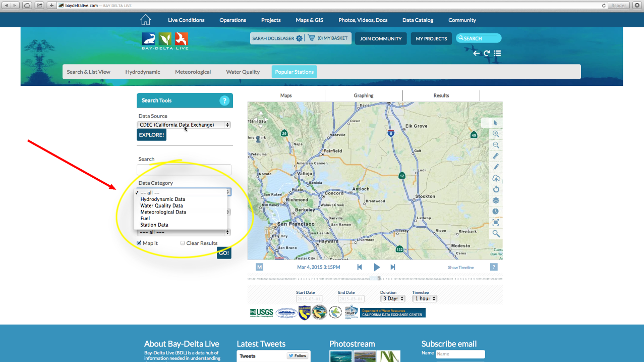Toggle fullscreen map extent
The width and height of the screenshot is (644, 362).
496,223
